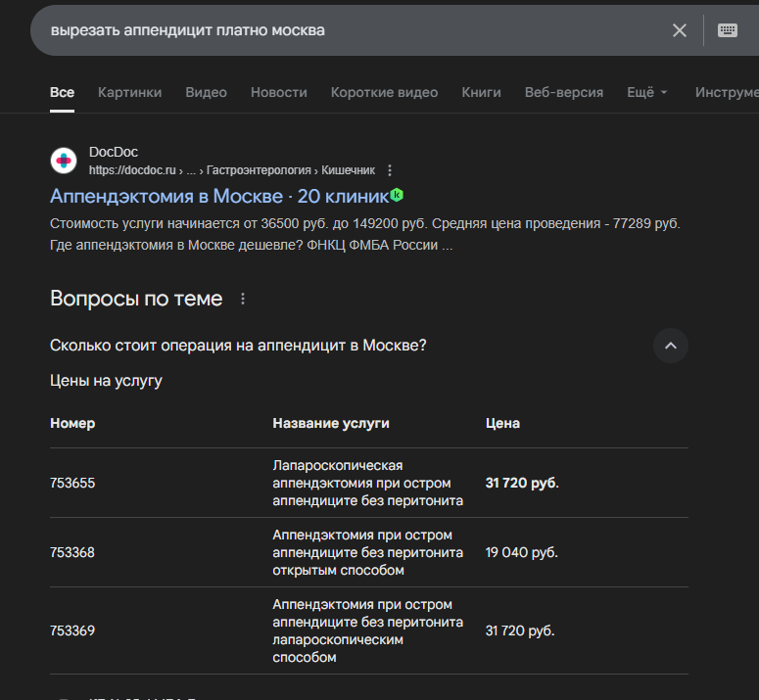Switch to the Картинки tab

(129, 92)
